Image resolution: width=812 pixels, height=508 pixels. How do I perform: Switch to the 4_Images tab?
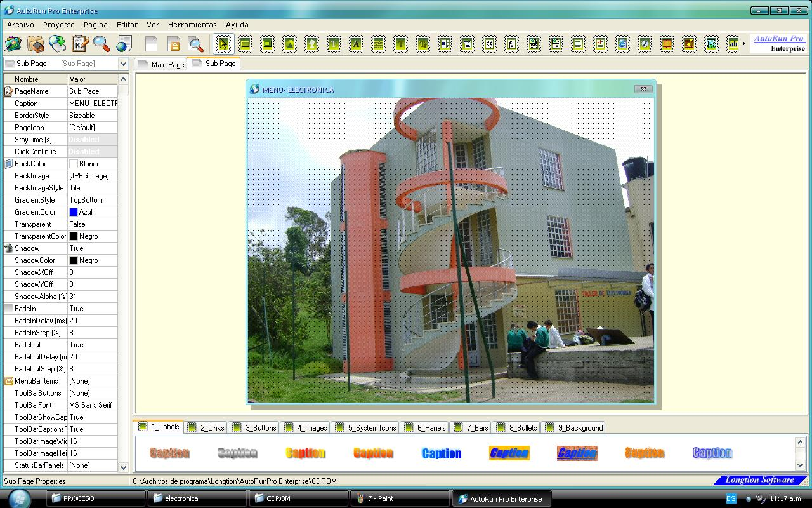click(304, 427)
